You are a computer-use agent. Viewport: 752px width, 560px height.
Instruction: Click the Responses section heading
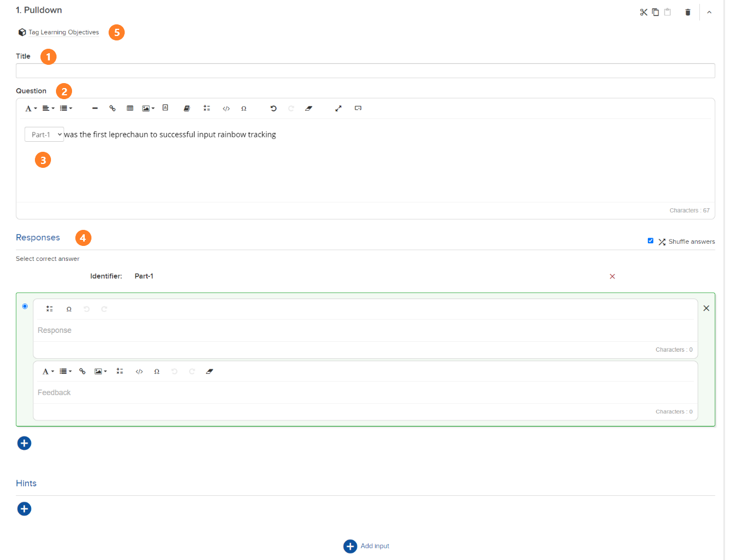coord(38,238)
